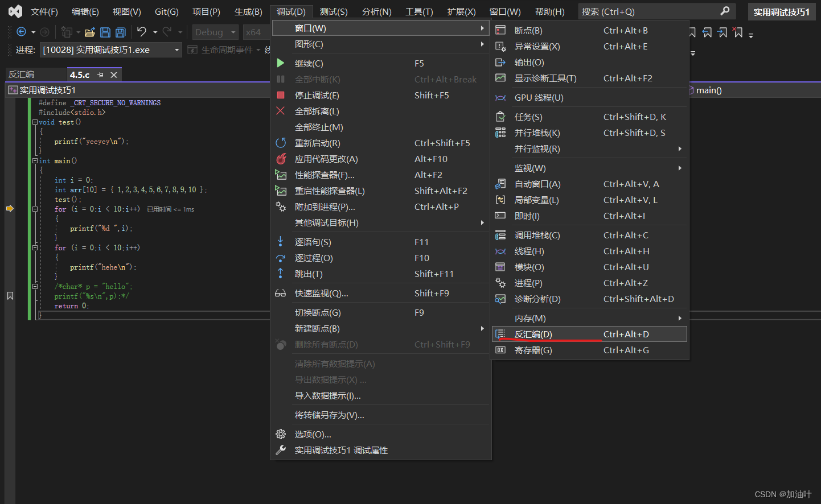This screenshot has width=821, height=504.
Task: Stop debugging with the red square 停止调试
Action: [280, 95]
